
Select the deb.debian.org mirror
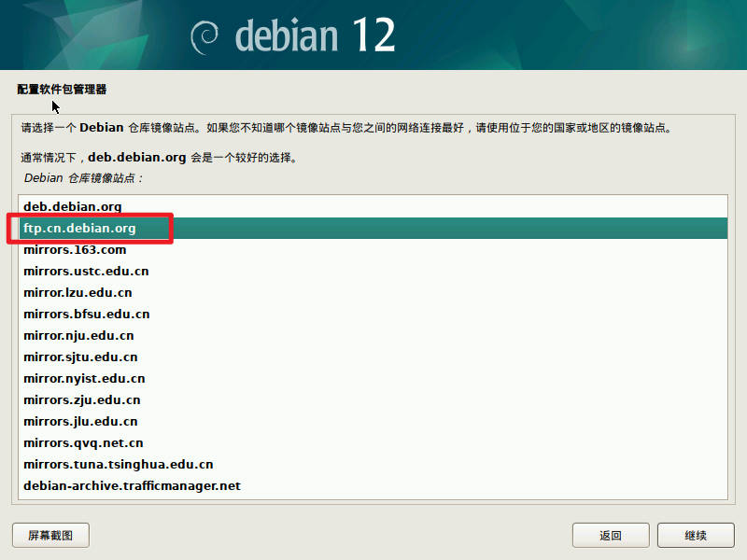click(x=373, y=206)
